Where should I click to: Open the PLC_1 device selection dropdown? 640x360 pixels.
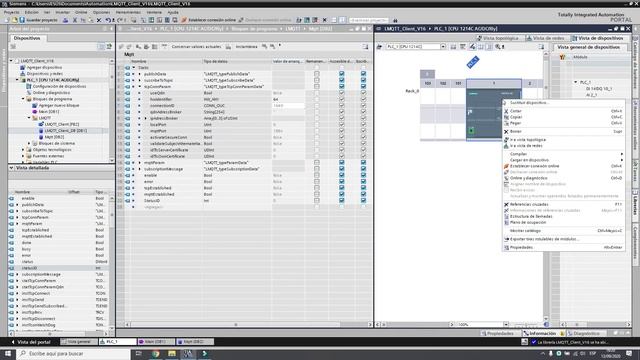(443, 47)
